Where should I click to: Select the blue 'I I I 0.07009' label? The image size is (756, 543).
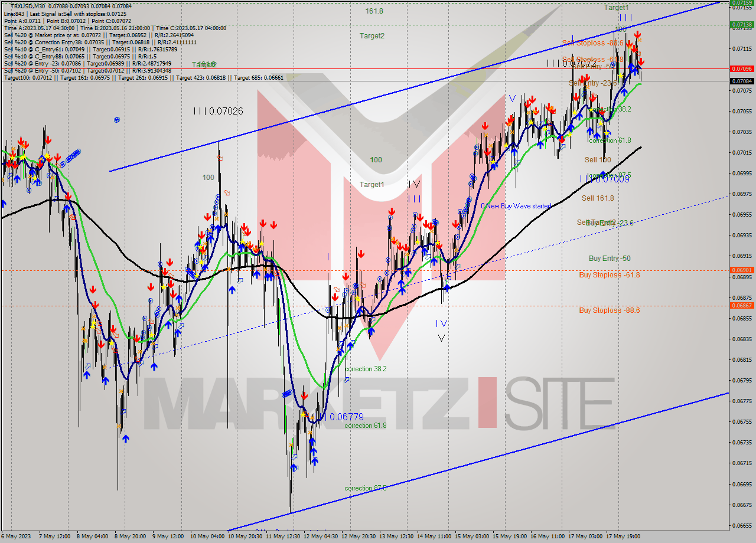604,178
